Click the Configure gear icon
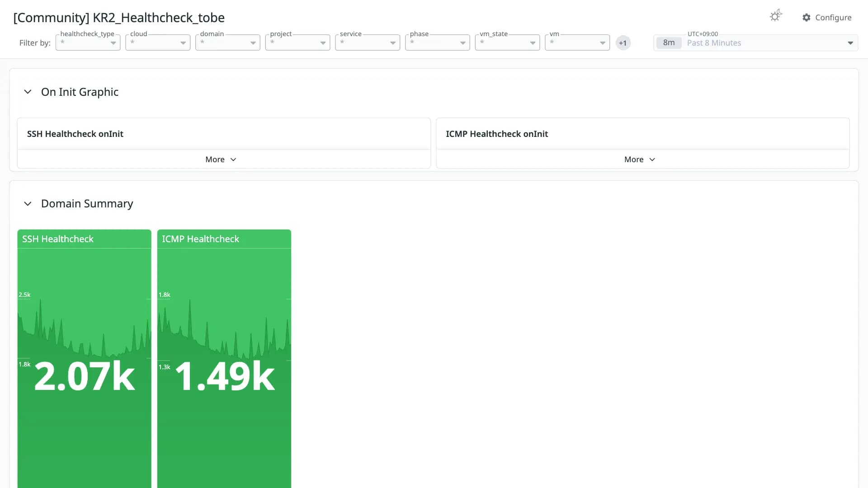Viewport: 868px width, 488px height. pyautogui.click(x=807, y=18)
